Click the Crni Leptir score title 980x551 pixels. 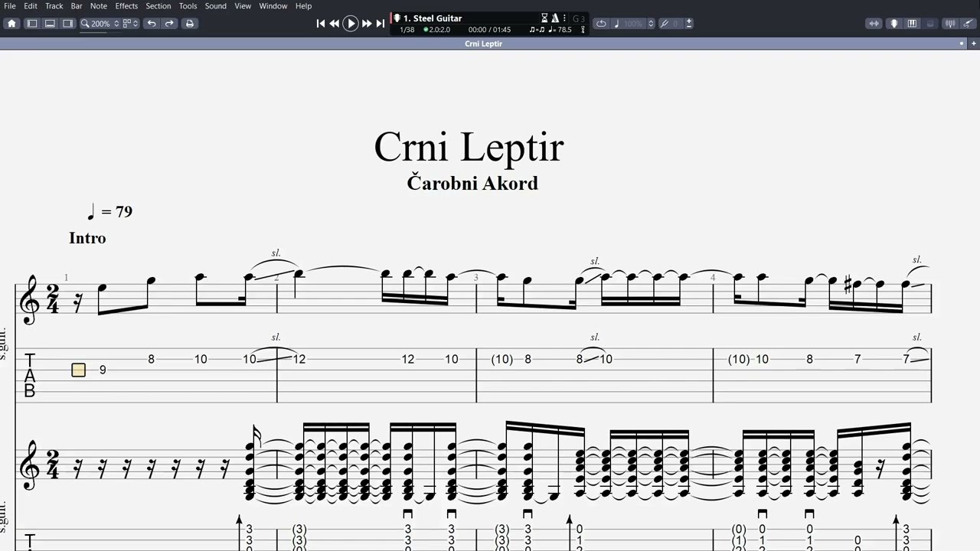pyautogui.click(x=469, y=147)
